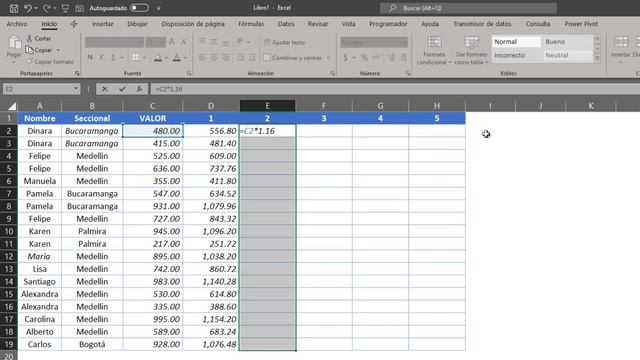
Task: Open the Disposición de página tab
Action: 193,24
